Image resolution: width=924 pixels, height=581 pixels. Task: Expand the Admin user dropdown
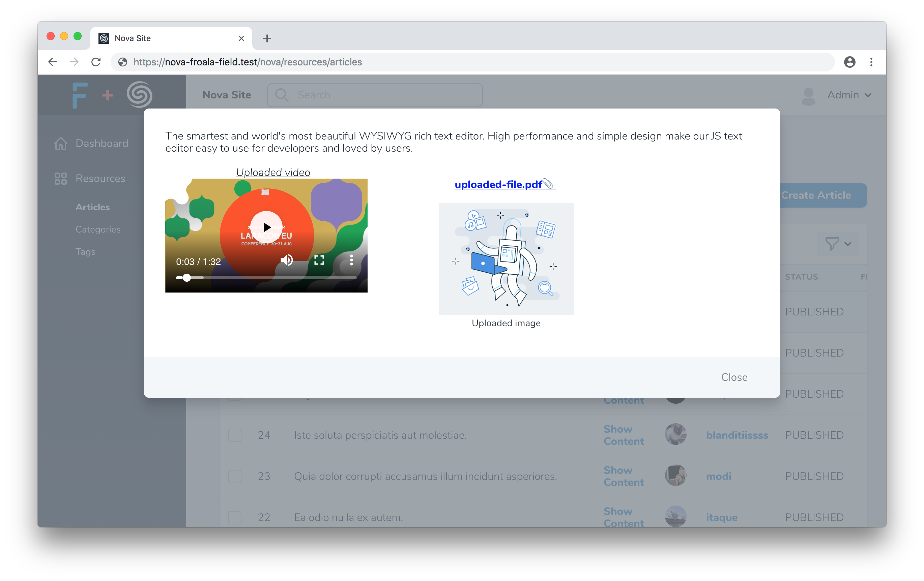(848, 95)
